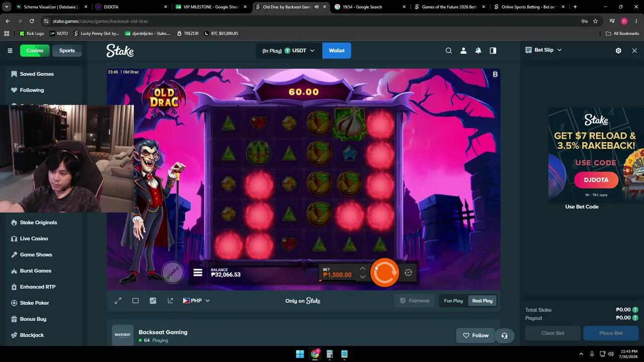Pop out the game window
Image resolution: width=644 pixels, height=362 pixels.
(x=170, y=301)
